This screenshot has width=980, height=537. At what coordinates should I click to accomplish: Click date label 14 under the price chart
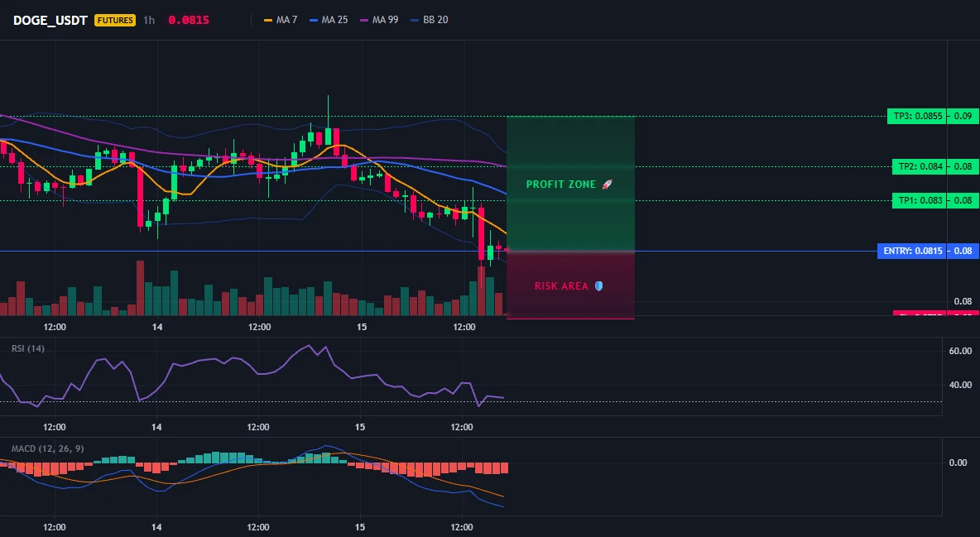pos(157,327)
